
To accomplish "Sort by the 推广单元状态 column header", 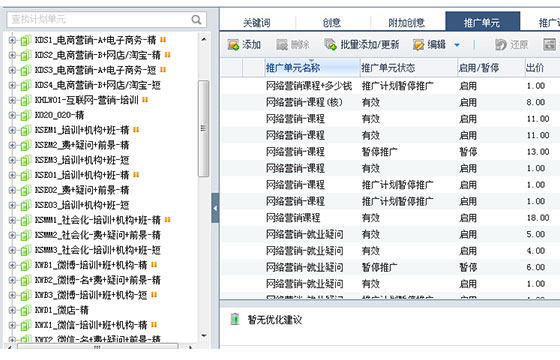I will tap(409, 68).
